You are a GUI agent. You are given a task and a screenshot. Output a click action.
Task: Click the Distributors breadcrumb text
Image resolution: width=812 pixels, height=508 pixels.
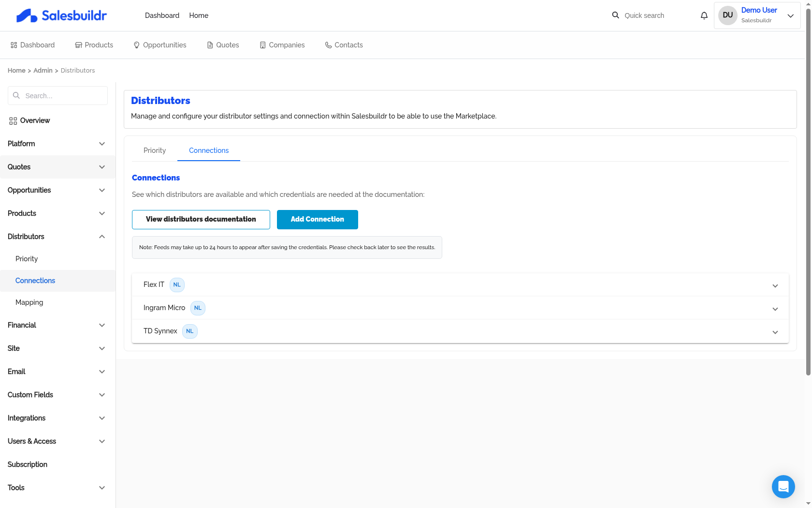tap(78, 71)
